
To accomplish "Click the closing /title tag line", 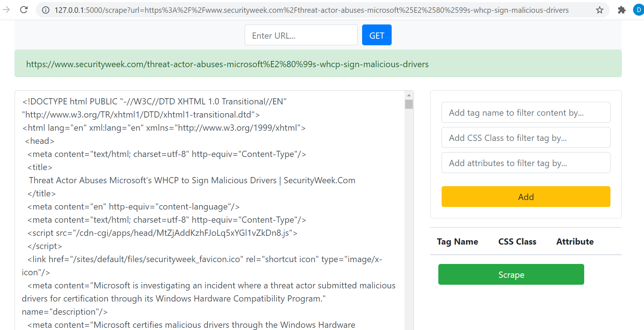I will point(42,193).
